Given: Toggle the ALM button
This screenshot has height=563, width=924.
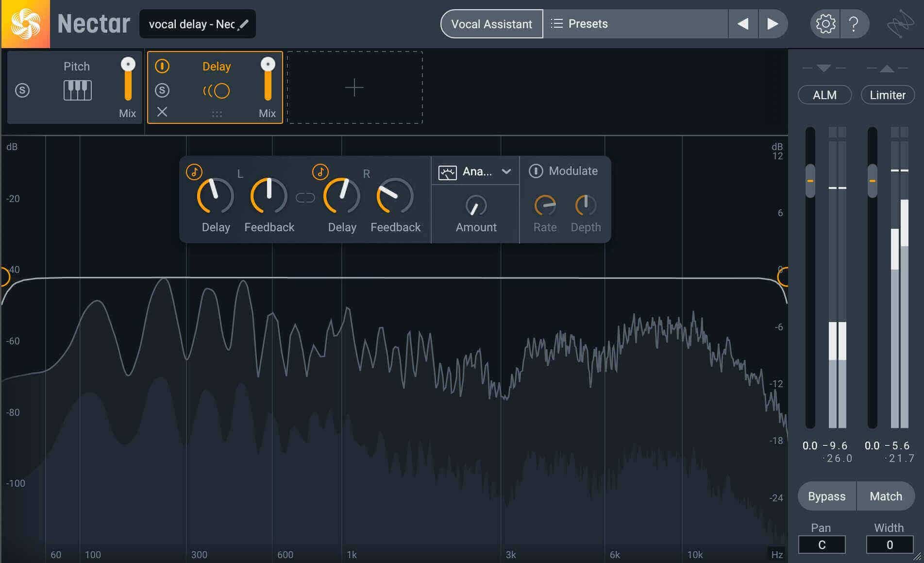Looking at the screenshot, I should click(x=824, y=95).
